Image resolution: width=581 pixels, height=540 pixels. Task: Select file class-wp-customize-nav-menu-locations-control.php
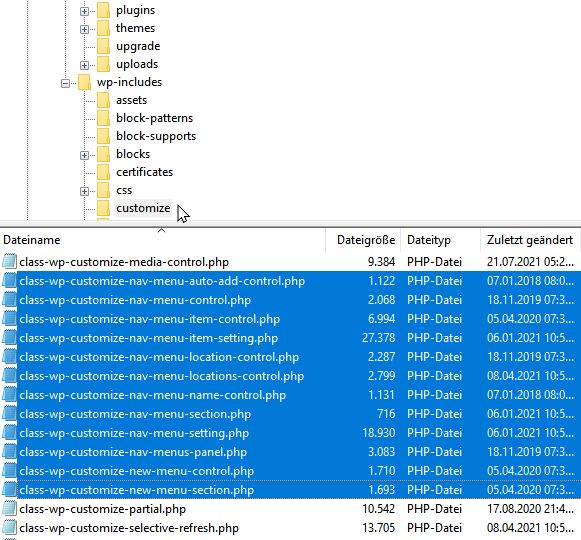(x=161, y=376)
